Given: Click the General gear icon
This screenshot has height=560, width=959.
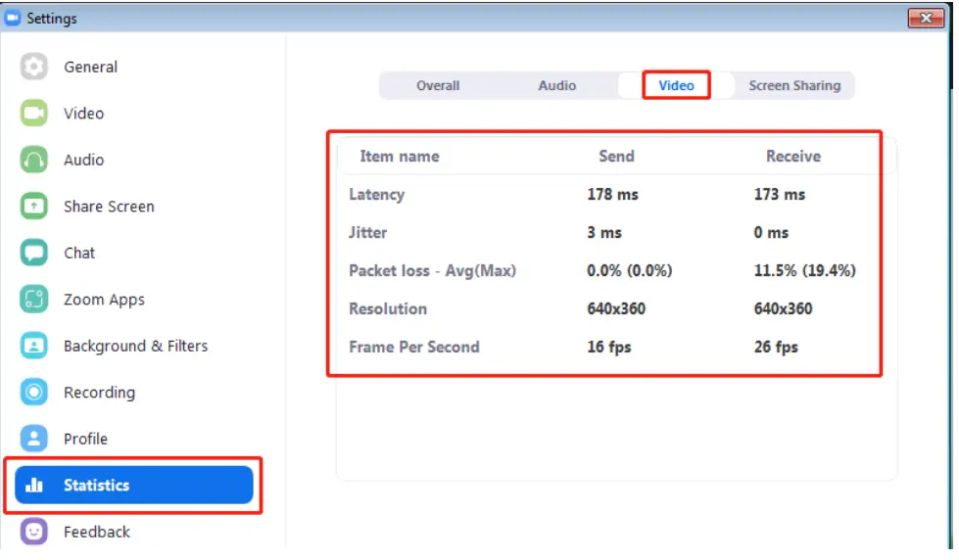Looking at the screenshot, I should pos(33,67).
